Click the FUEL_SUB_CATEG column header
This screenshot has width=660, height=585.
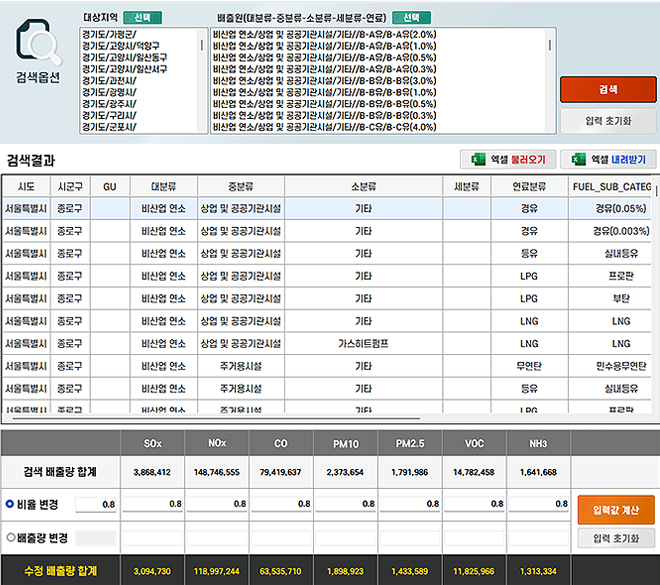pyautogui.click(x=612, y=186)
